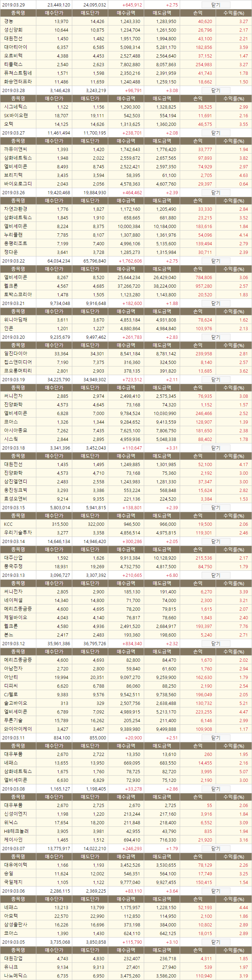Select the 경농 stock row

(x=126, y=22)
